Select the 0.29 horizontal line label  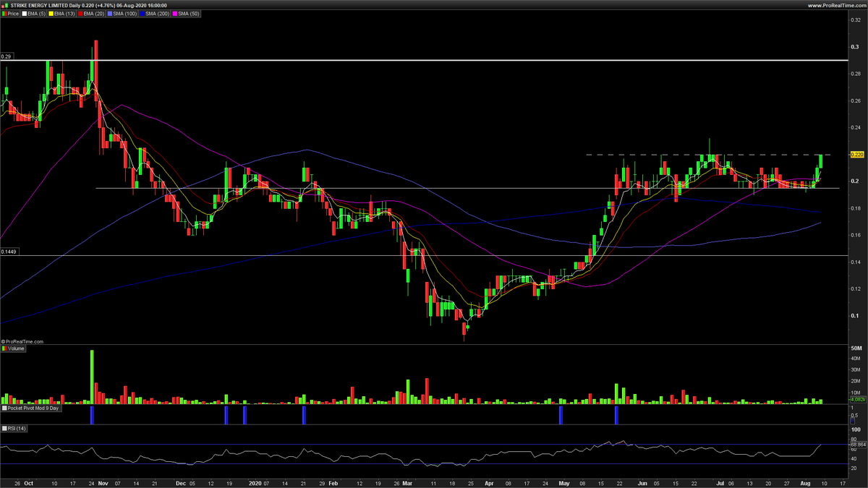click(x=7, y=56)
